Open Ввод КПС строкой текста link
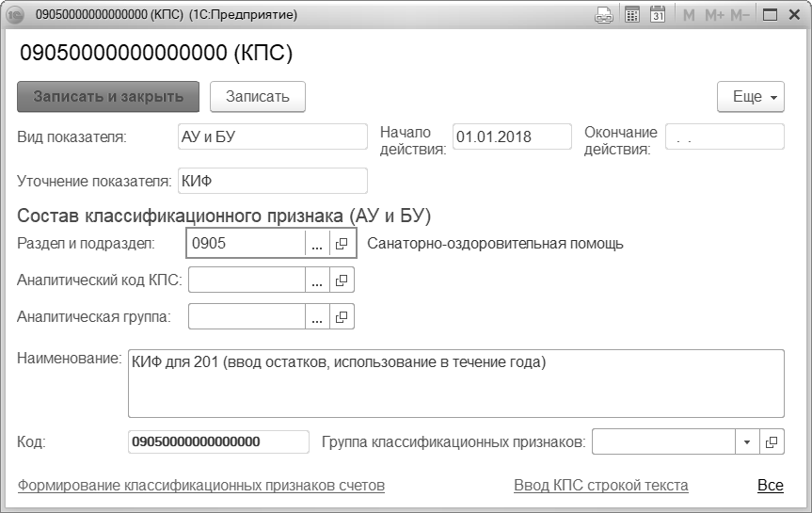Screen dimensions: 812x513 [x=600, y=486]
